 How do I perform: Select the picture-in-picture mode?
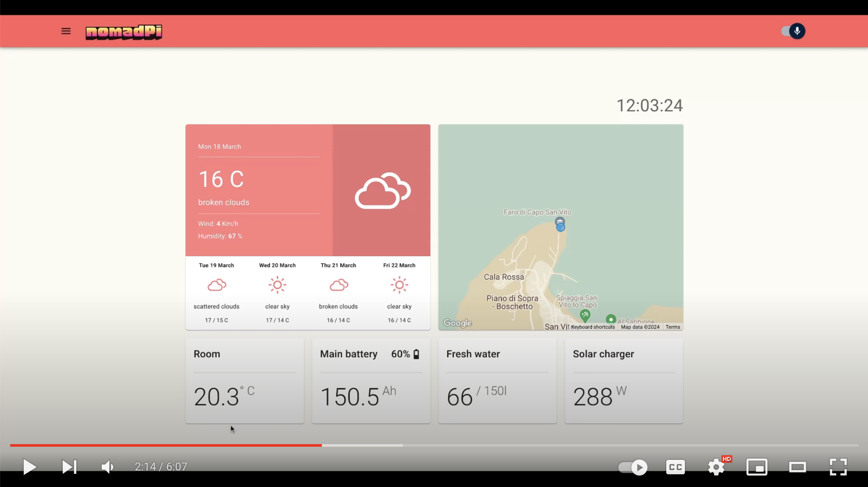coord(757,467)
